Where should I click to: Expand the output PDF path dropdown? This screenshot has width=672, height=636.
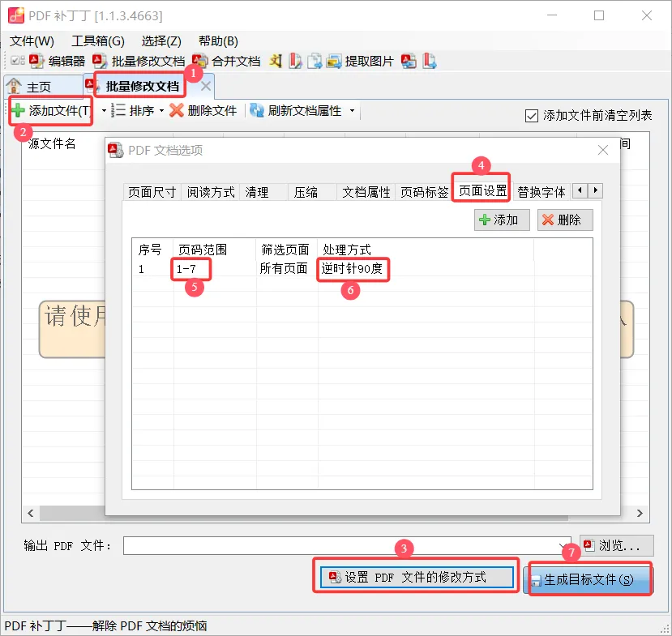click(563, 545)
